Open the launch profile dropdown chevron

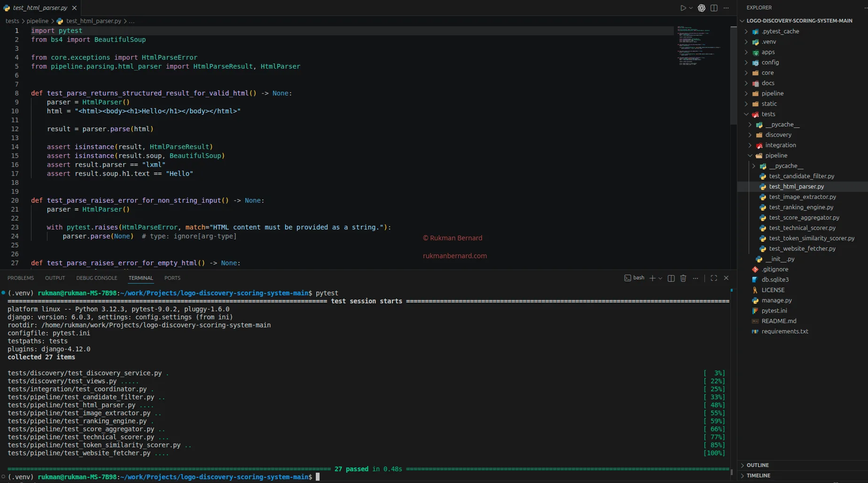coord(660,278)
